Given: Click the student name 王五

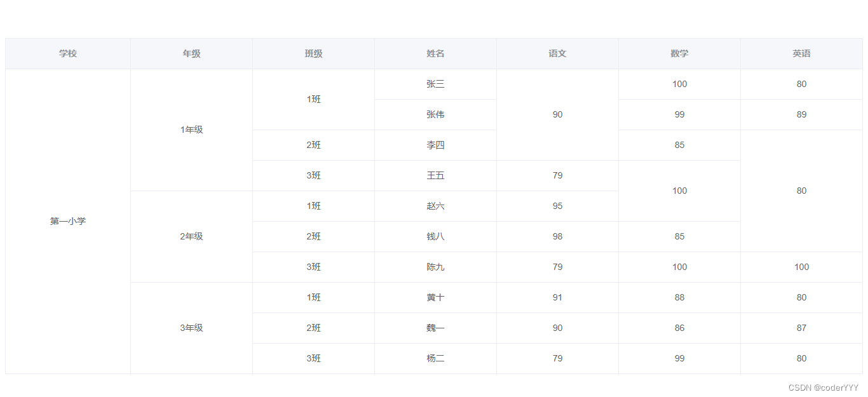Looking at the screenshot, I should point(435,175).
